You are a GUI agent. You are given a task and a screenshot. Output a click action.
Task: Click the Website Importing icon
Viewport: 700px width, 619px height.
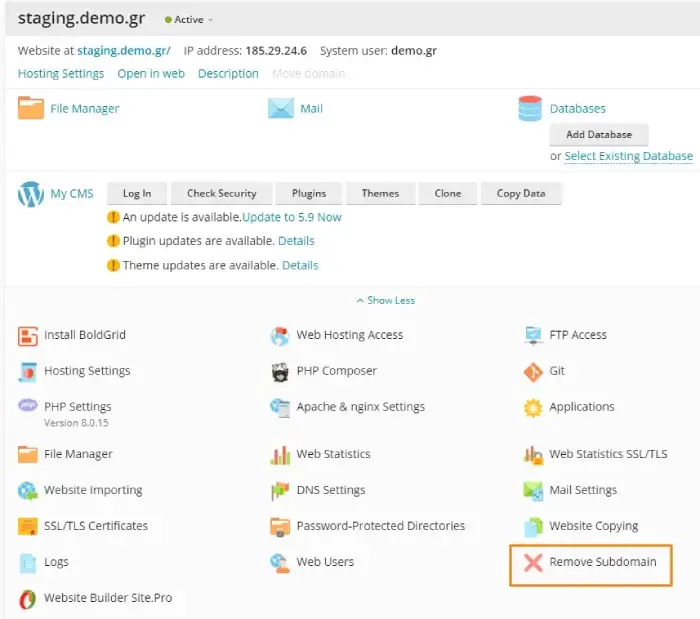tap(28, 491)
